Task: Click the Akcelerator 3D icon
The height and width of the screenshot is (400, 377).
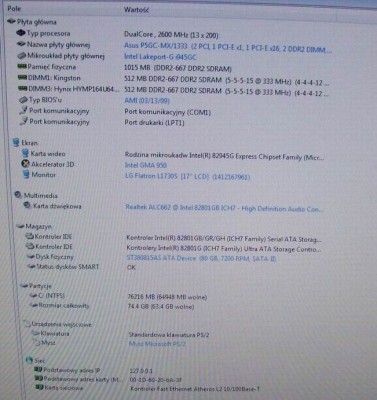Action: coord(25,164)
